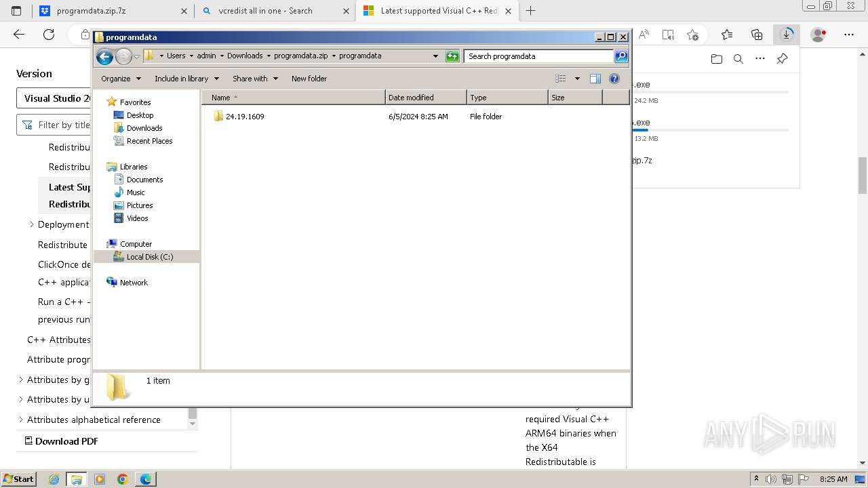Screen dimensions: 868x488
Task: Select Libraries in the navigation pane
Action: coord(134,167)
